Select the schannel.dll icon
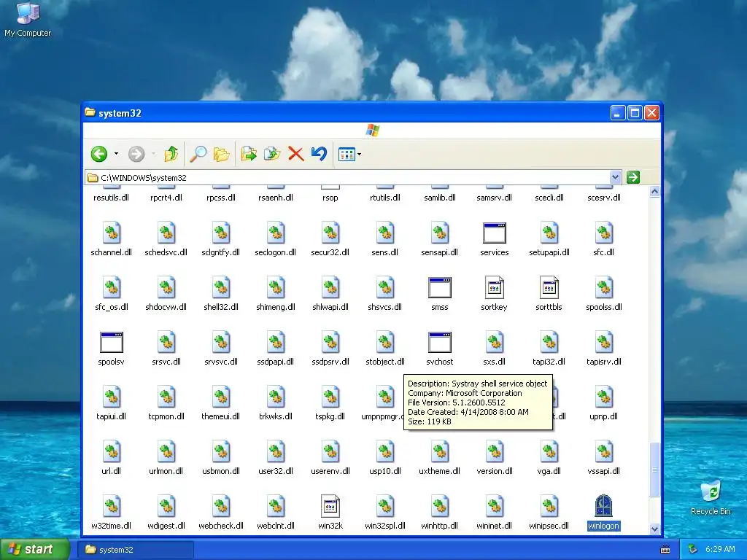The width and height of the screenshot is (747, 560). tap(111, 233)
